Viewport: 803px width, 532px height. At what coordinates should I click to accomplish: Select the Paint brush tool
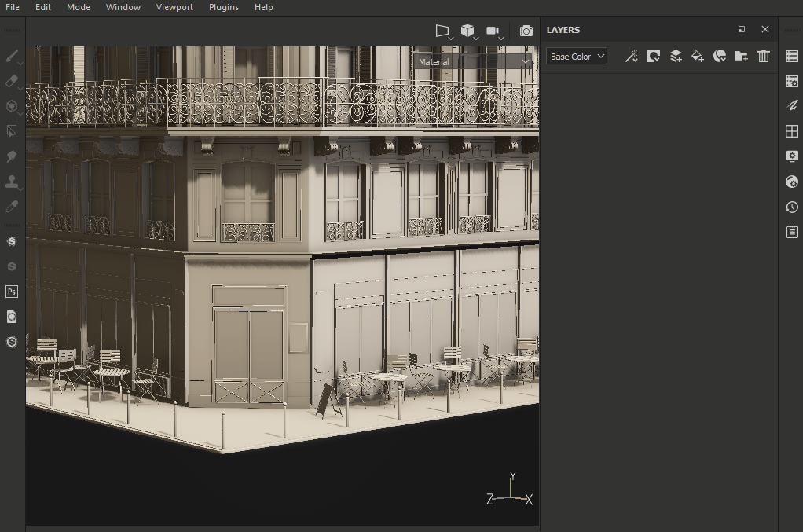[x=12, y=56]
